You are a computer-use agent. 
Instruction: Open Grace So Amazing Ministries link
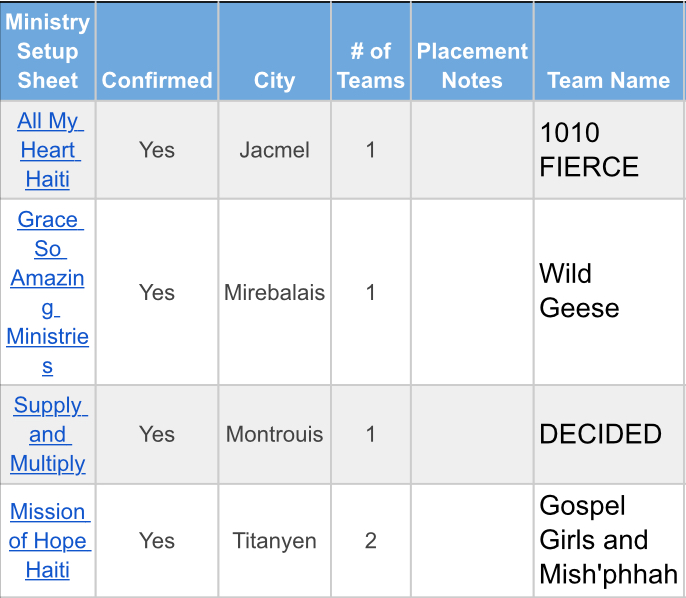pos(48,292)
